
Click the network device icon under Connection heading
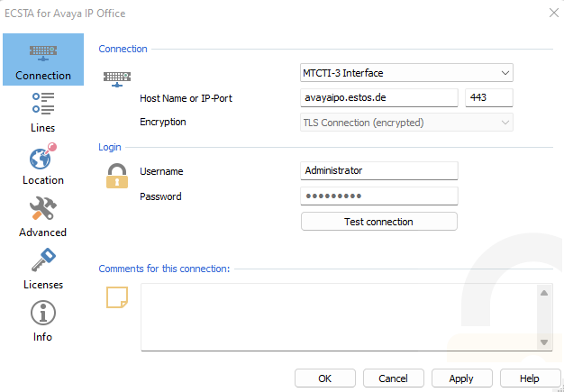click(117, 79)
